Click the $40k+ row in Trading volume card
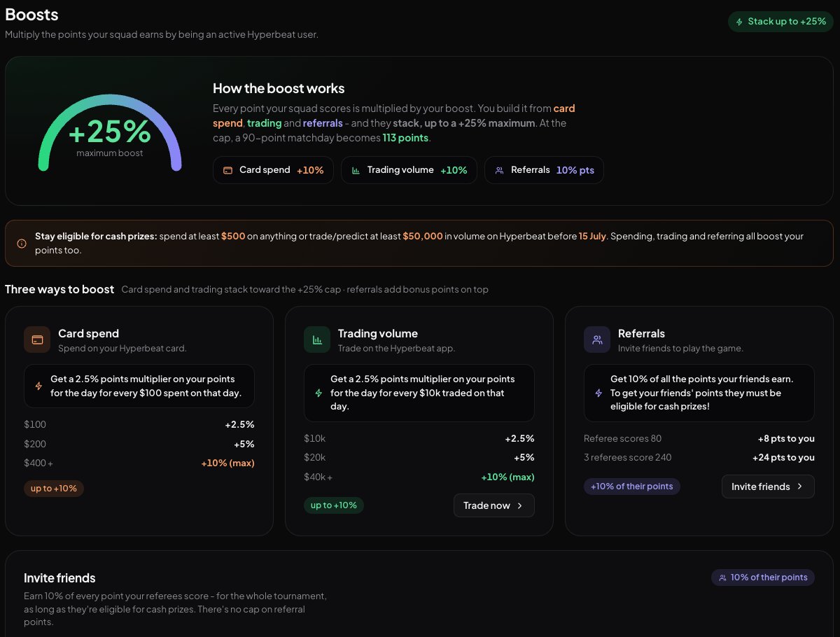 click(419, 477)
